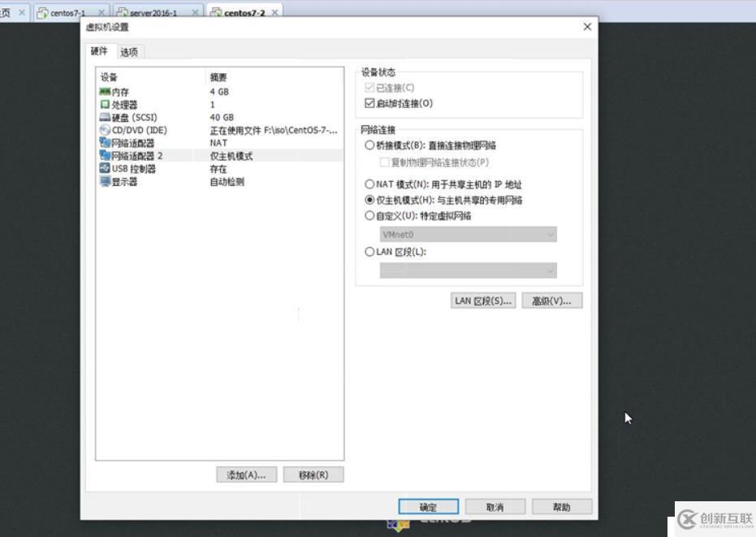Switch to the 选项 tab
Image resolution: width=756 pixels, height=537 pixels.
point(129,52)
